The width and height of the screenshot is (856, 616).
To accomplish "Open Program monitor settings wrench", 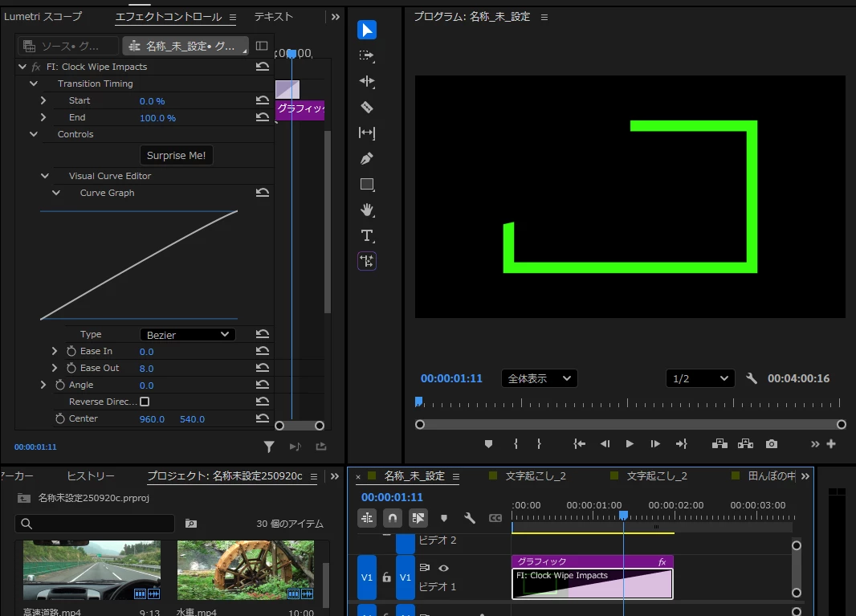I will click(x=752, y=378).
